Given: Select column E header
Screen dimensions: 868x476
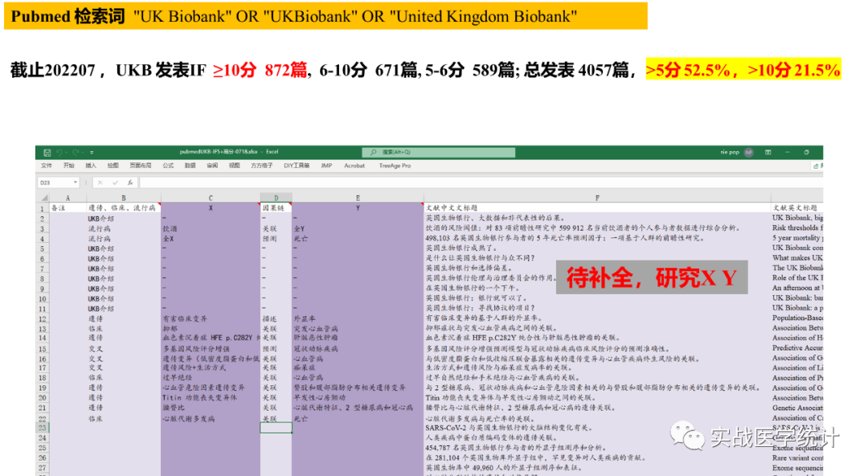Looking at the screenshot, I should point(358,198).
